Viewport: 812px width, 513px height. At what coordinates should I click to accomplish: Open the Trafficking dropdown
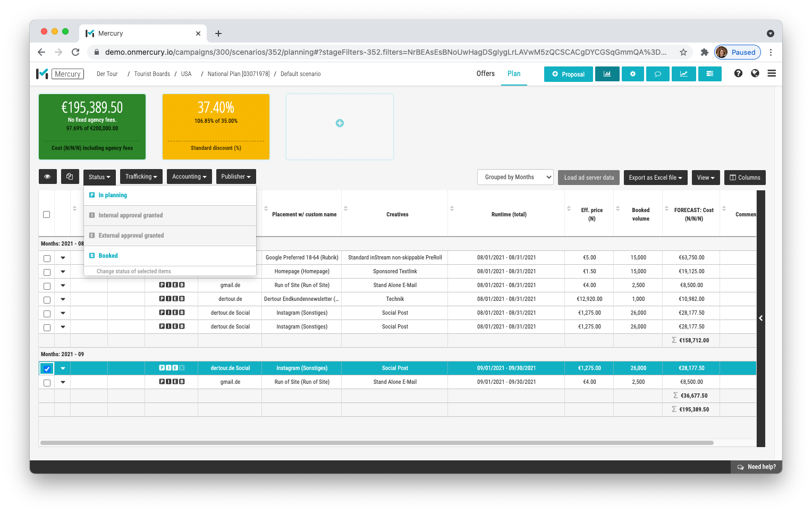coord(141,176)
